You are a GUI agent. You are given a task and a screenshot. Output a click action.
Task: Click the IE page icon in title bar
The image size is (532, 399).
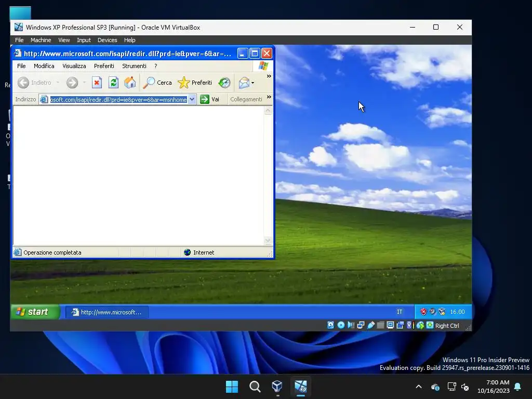pyautogui.click(x=18, y=54)
